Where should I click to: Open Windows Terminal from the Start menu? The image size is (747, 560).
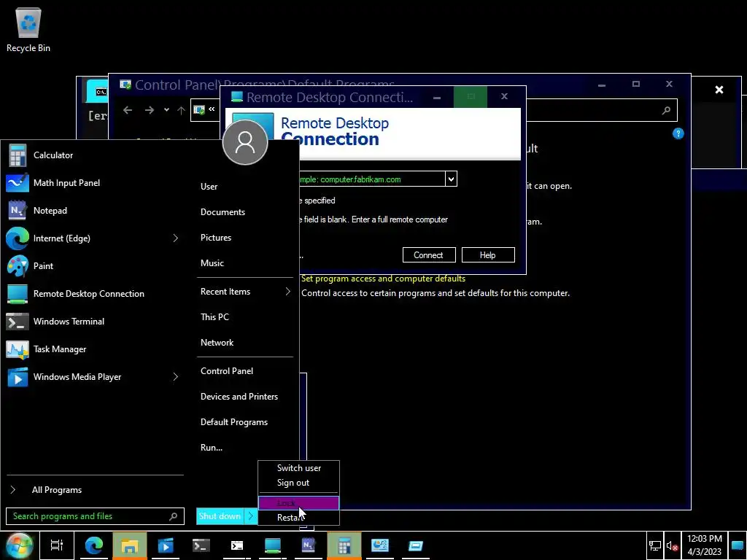[x=94, y=321]
